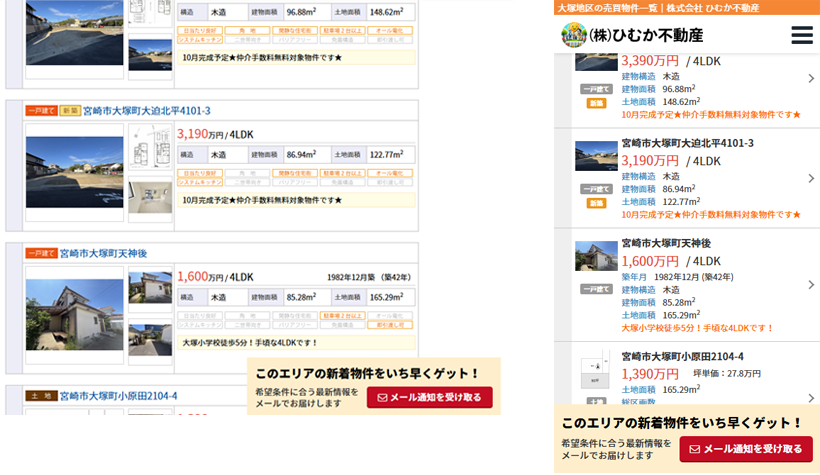Click メール通知を受け取る button in desktop popup
Screen dimensions: 820x475
(429, 397)
